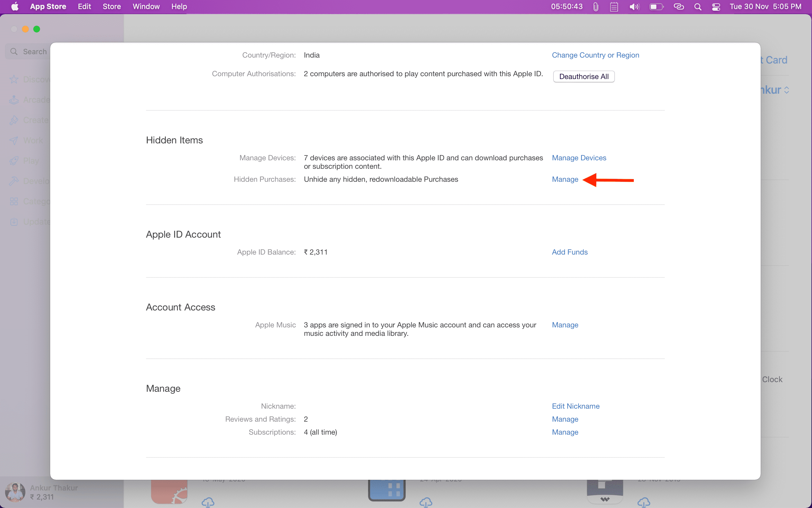This screenshot has height=508, width=812.
Task: Select the Arcade joystick icon in sidebar
Action: 14,100
